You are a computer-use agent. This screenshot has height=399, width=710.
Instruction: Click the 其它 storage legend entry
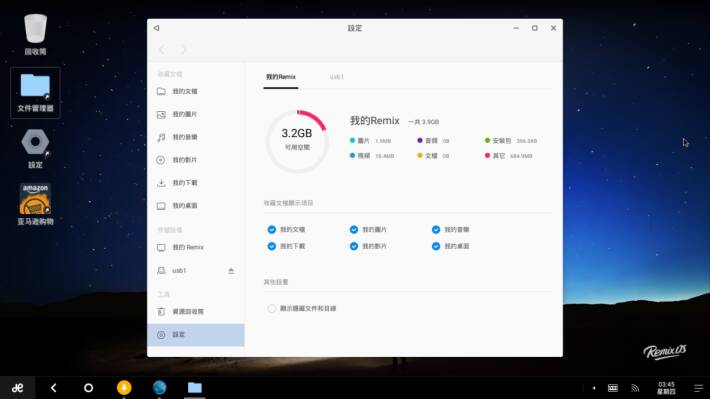pos(509,156)
